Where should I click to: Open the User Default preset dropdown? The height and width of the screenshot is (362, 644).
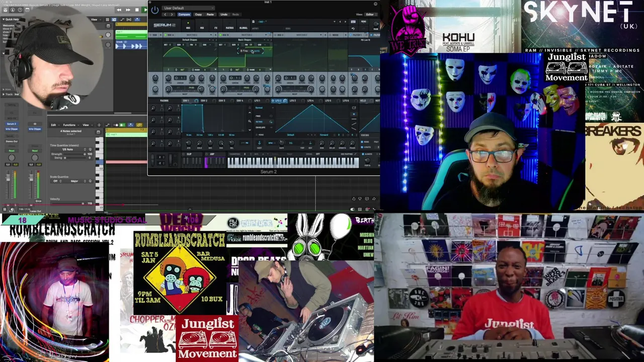click(188, 8)
